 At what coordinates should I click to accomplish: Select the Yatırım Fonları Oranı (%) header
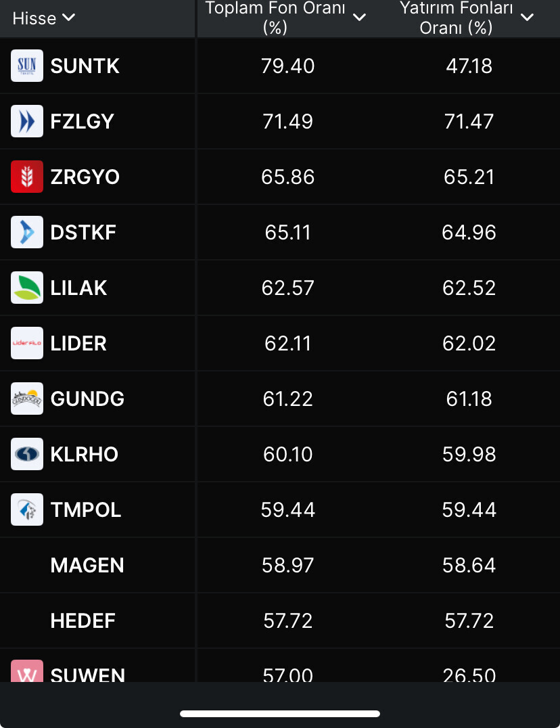coord(456,18)
